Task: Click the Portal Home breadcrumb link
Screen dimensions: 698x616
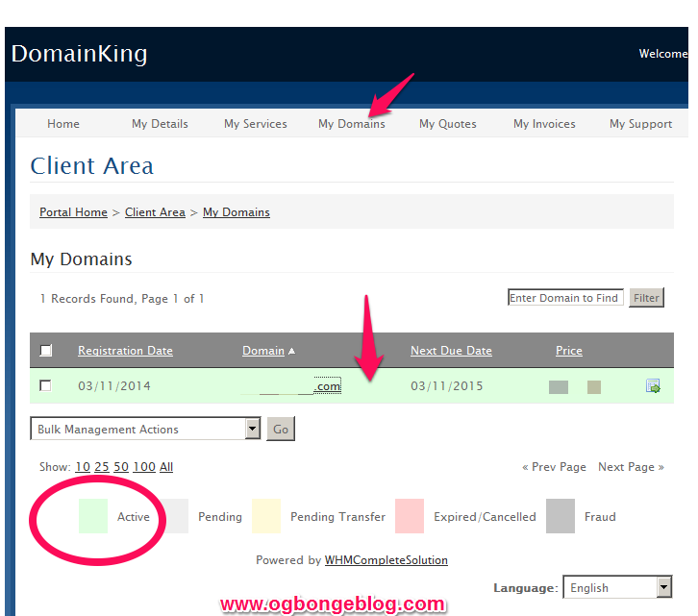Action: (73, 212)
